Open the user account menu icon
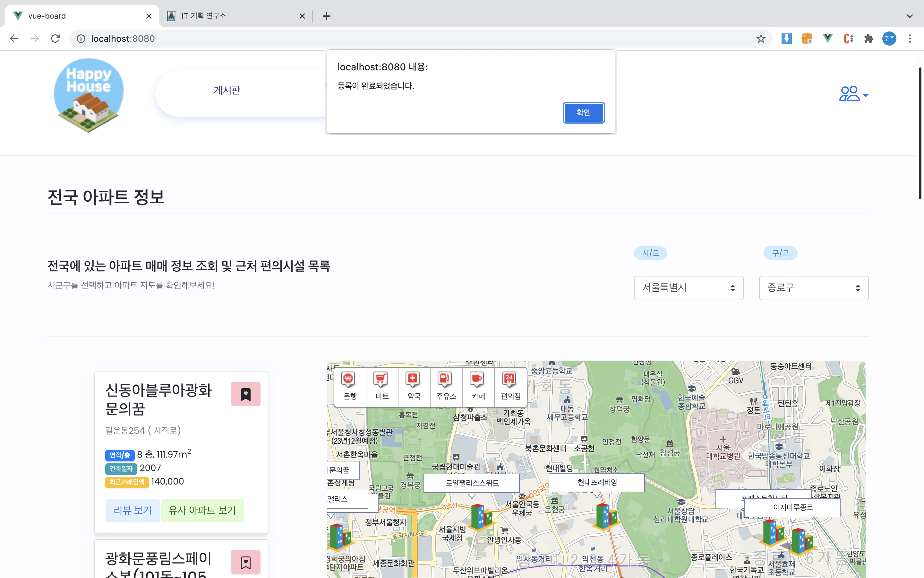The height and width of the screenshot is (578, 924). (x=853, y=94)
